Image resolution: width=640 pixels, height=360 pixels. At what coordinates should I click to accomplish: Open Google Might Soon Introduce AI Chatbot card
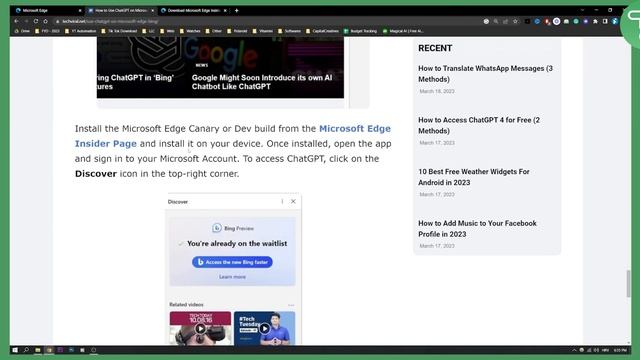tap(262, 82)
